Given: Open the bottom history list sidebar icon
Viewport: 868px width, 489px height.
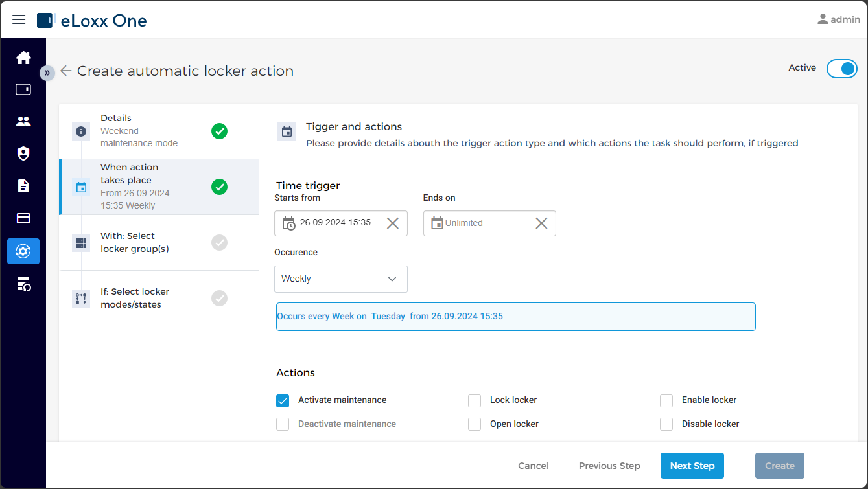Looking at the screenshot, I should point(23,284).
